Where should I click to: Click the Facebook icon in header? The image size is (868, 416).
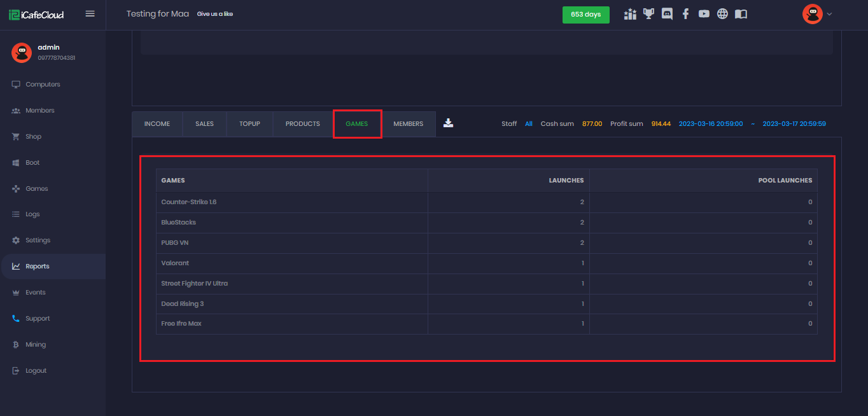[685, 14]
